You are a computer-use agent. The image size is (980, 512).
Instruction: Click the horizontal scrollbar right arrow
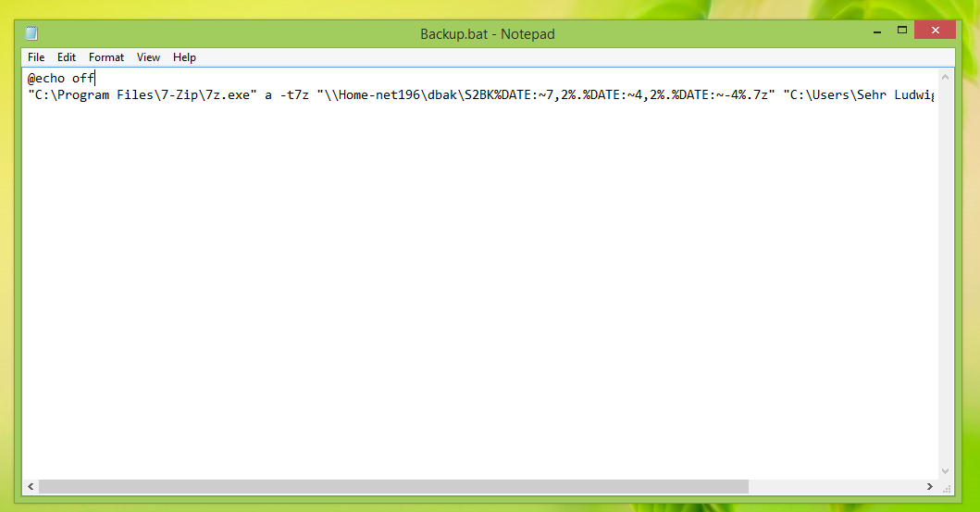point(931,486)
